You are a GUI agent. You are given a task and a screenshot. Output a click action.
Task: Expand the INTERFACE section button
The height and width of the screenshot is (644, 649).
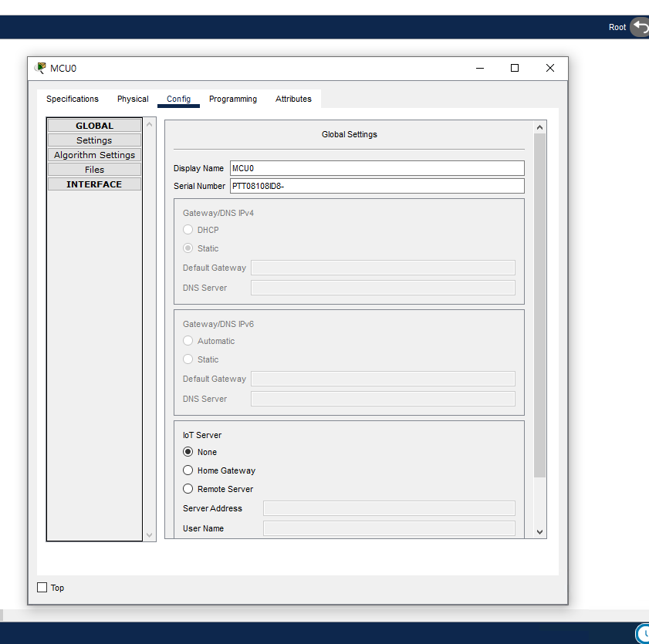(94, 184)
